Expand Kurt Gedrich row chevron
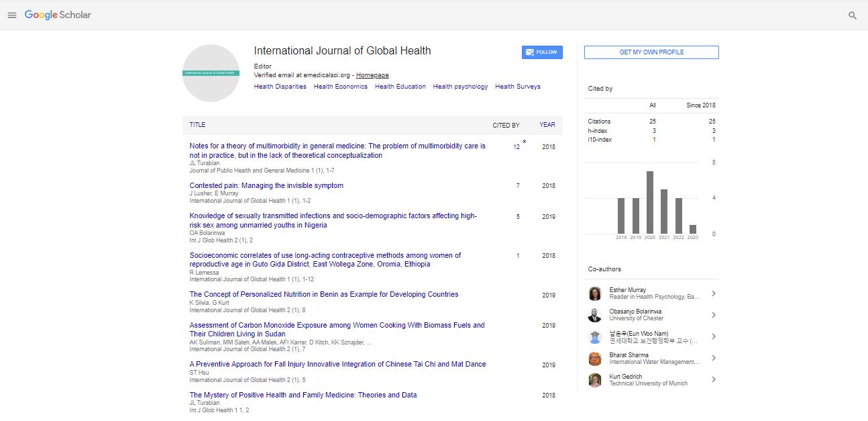 (714, 379)
